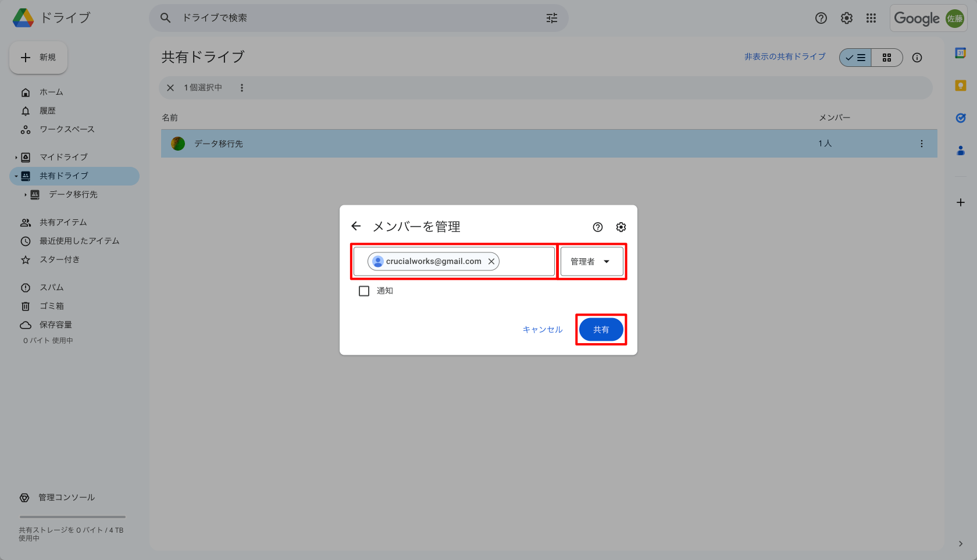The image size is (977, 560).
Task: Open settings gear in メンバーを管理 dialog
Action: [621, 227]
